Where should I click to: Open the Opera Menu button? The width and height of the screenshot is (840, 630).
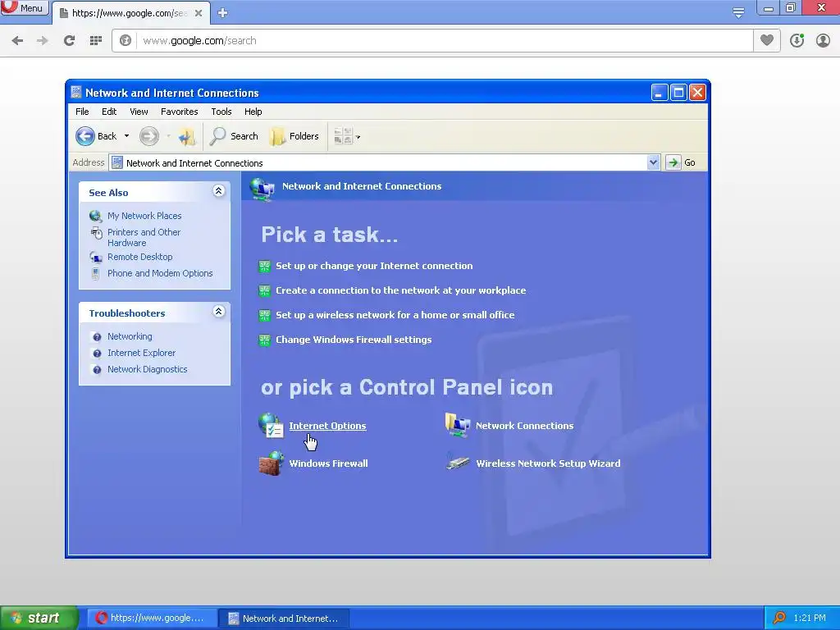[x=25, y=7]
